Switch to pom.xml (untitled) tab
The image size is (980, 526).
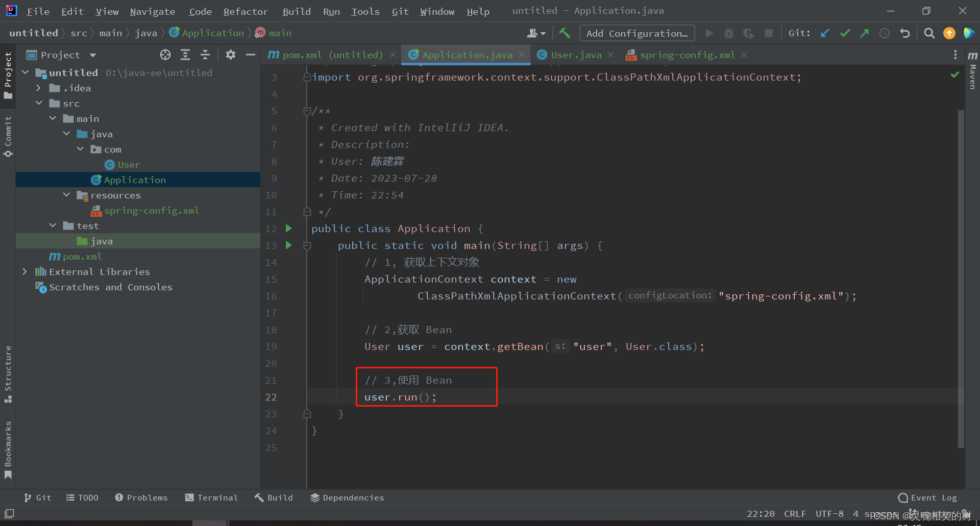point(332,55)
